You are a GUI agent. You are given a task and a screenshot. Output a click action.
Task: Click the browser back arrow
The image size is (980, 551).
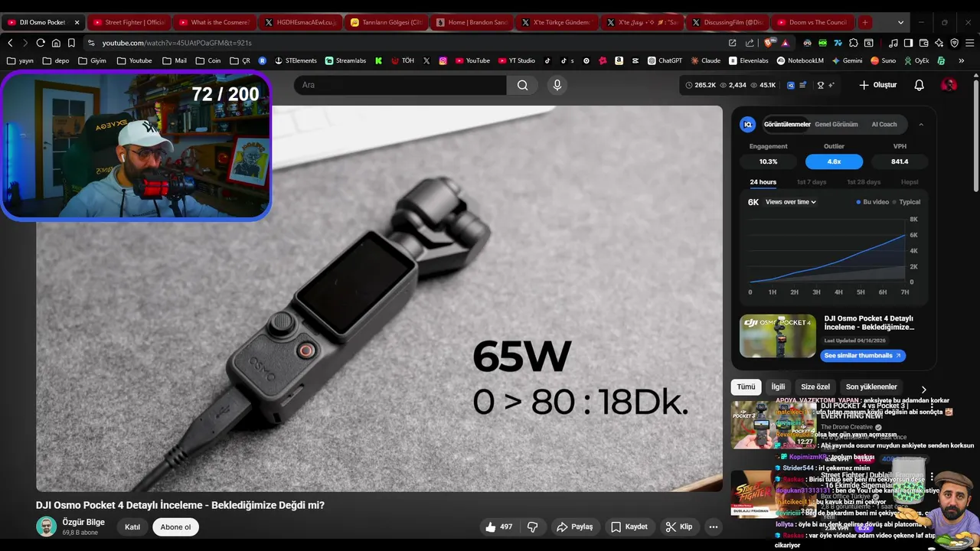[x=10, y=43]
